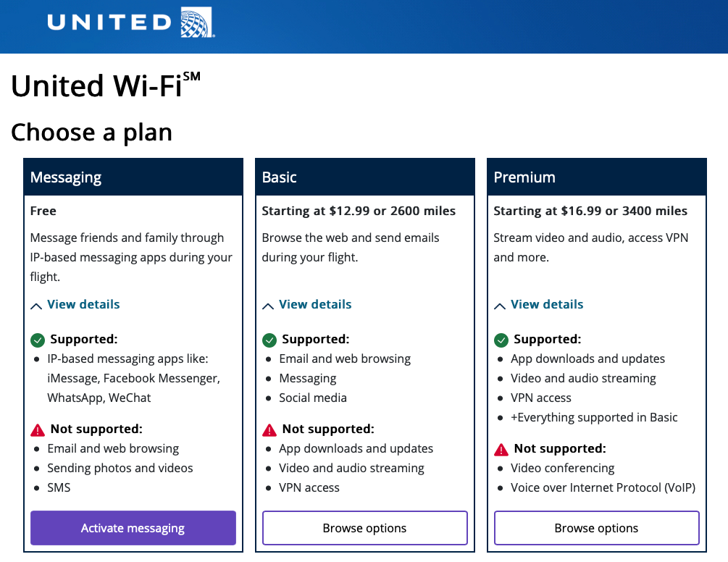Select the Messaging plan header

(133, 177)
